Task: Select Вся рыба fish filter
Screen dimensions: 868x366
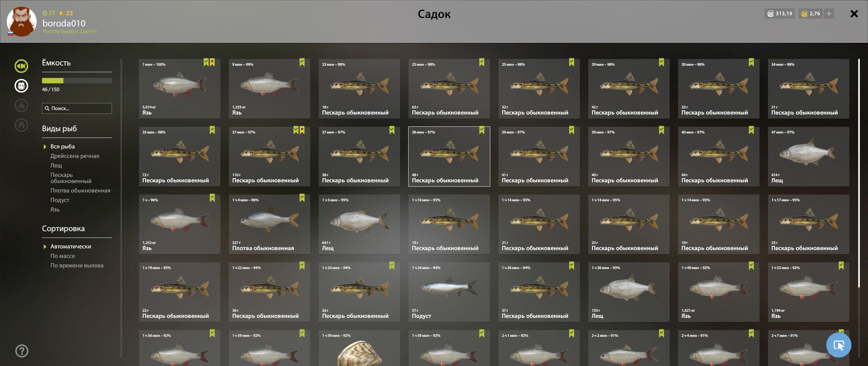Action: (x=62, y=146)
